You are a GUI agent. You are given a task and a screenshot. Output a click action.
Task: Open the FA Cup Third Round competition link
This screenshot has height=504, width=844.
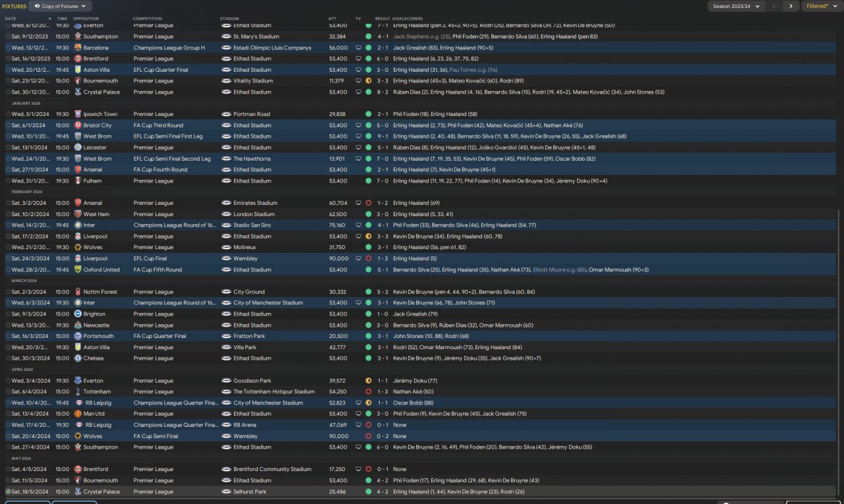[x=158, y=125]
